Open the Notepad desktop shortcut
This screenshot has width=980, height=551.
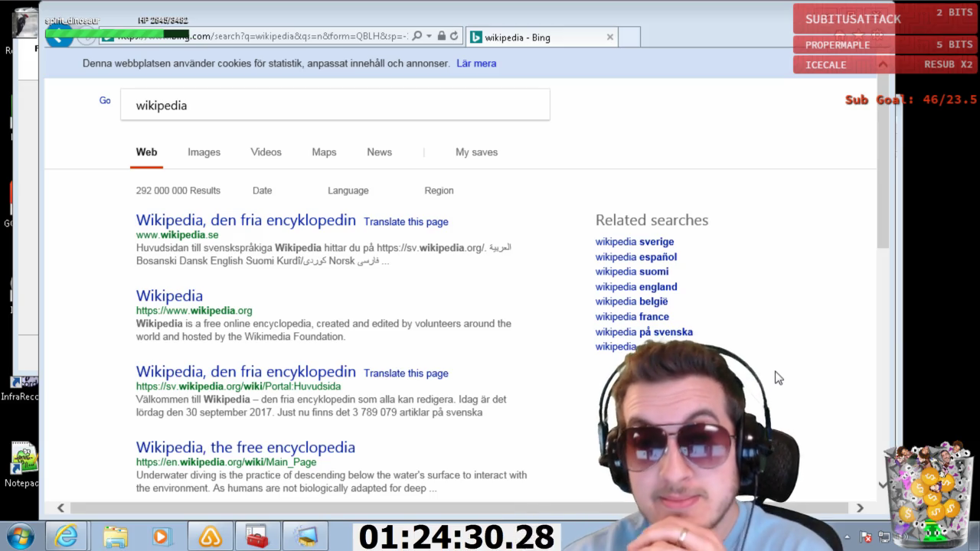pyautogui.click(x=21, y=464)
